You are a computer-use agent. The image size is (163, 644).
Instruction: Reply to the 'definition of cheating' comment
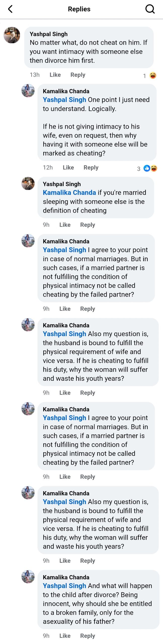click(88, 225)
